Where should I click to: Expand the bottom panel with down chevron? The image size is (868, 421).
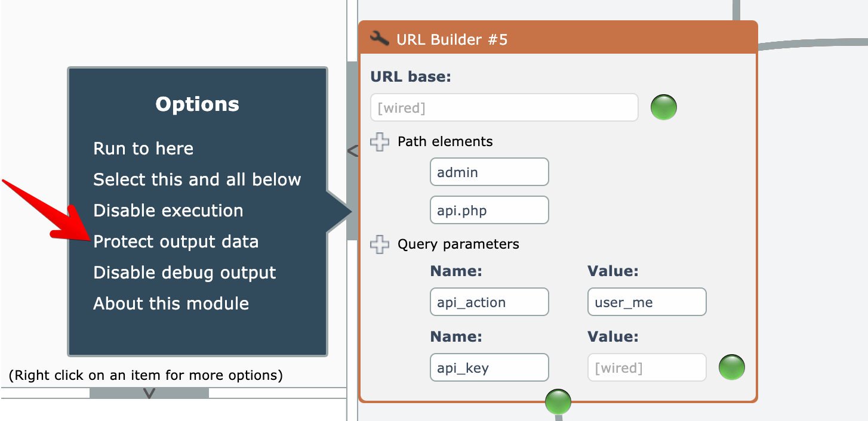pos(149,394)
